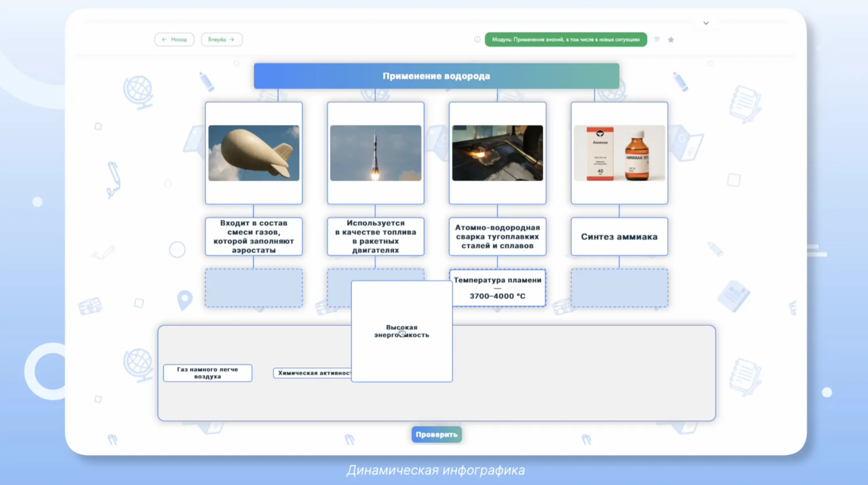This screenshot has width=868, height=485.
Task: Click the welding flame image
Action: (497, 153)
